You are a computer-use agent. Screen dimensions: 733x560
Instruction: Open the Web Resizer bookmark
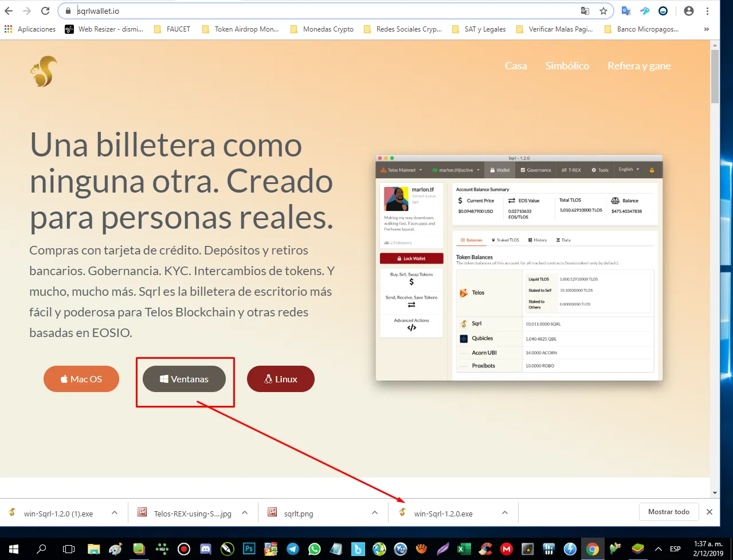click(104, 29)
